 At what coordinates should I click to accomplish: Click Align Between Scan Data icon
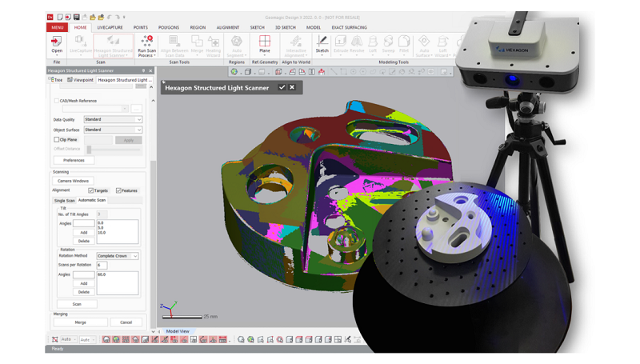point(174,46)
